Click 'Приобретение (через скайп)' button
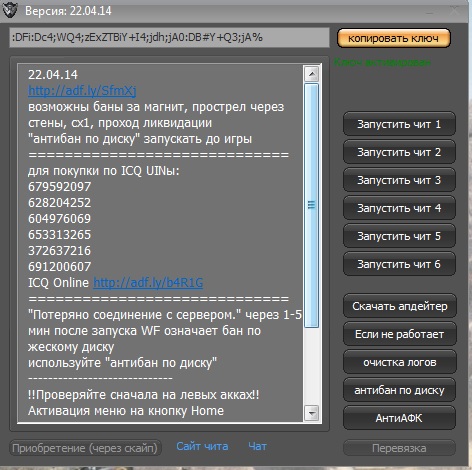The height and width of the screenshot is (470, 472). click(85, 448)
